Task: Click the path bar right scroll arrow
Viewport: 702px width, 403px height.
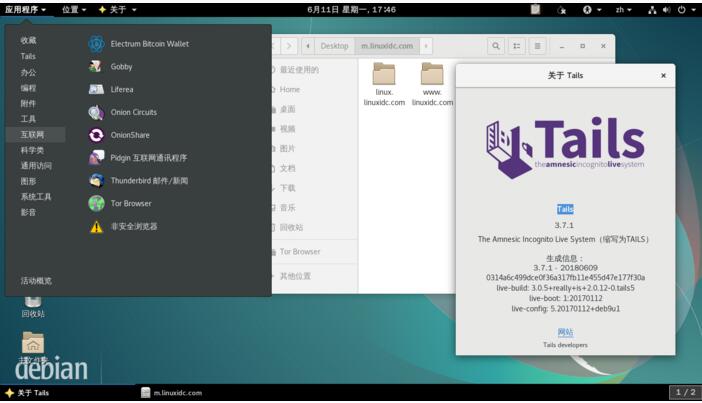Action: click(426, 46)
